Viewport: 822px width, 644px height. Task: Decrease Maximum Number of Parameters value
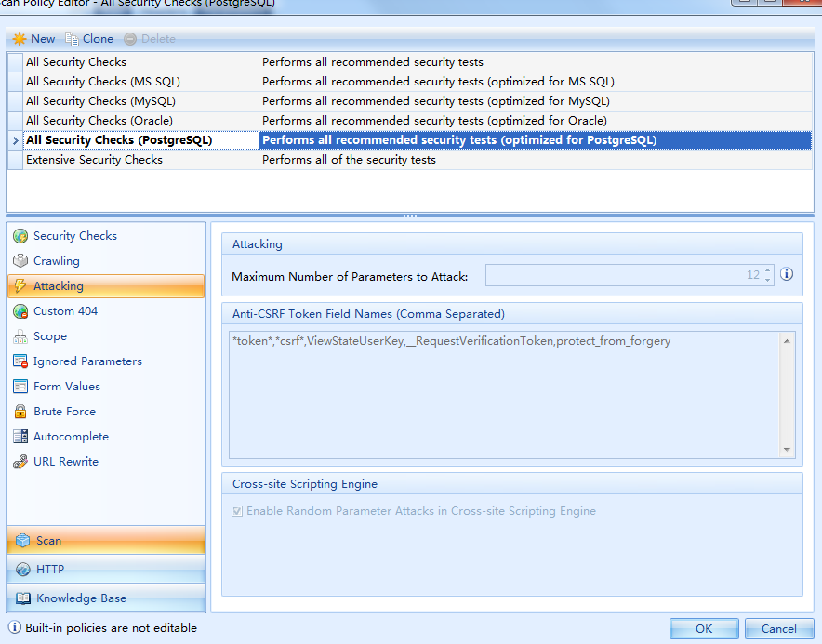(x=767, y=280)
